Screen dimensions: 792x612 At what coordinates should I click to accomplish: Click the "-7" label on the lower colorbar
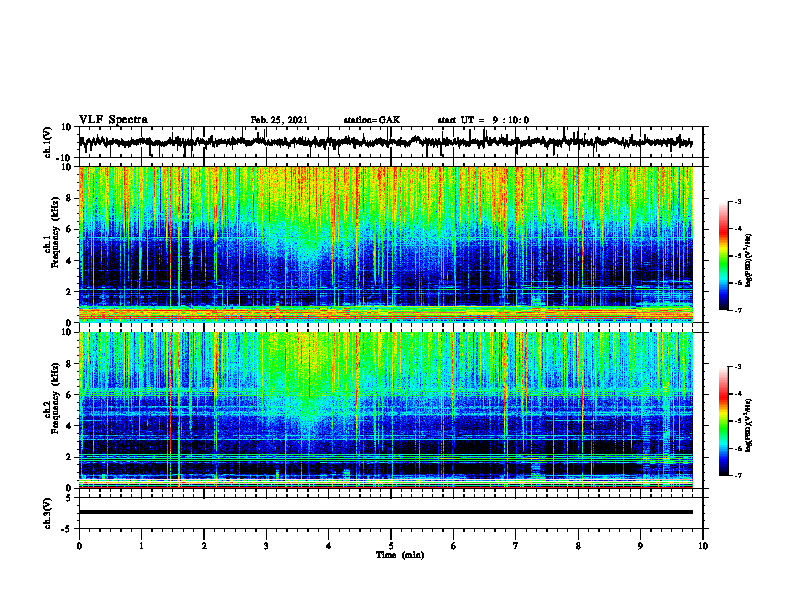tap(738, 475)
